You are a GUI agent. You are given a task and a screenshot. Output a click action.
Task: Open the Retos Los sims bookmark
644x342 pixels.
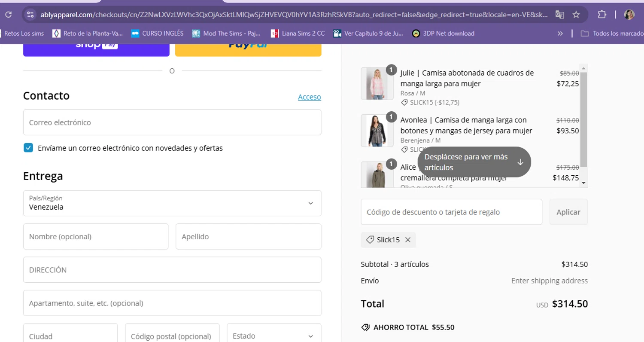[x=23, y=33]
